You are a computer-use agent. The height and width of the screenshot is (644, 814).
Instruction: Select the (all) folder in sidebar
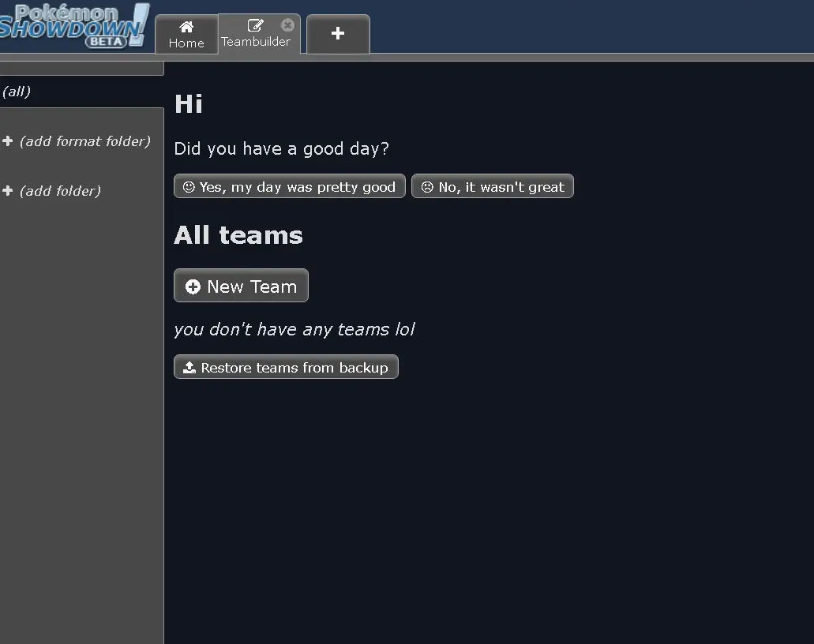click(17, 92)
